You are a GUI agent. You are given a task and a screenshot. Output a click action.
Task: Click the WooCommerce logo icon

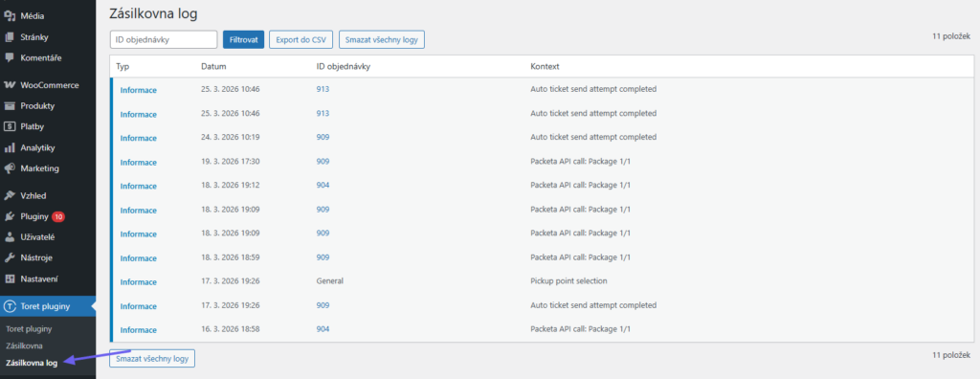tap(10, 85)
